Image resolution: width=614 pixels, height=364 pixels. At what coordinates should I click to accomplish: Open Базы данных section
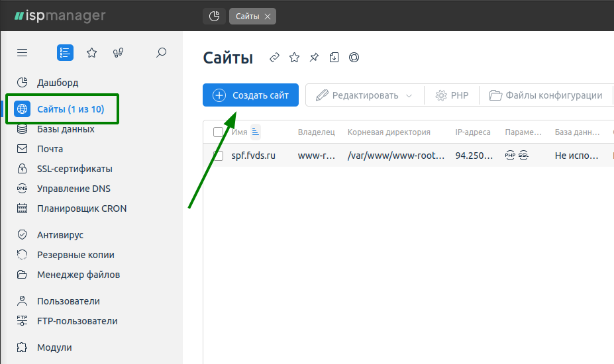(x=66, y=129)
